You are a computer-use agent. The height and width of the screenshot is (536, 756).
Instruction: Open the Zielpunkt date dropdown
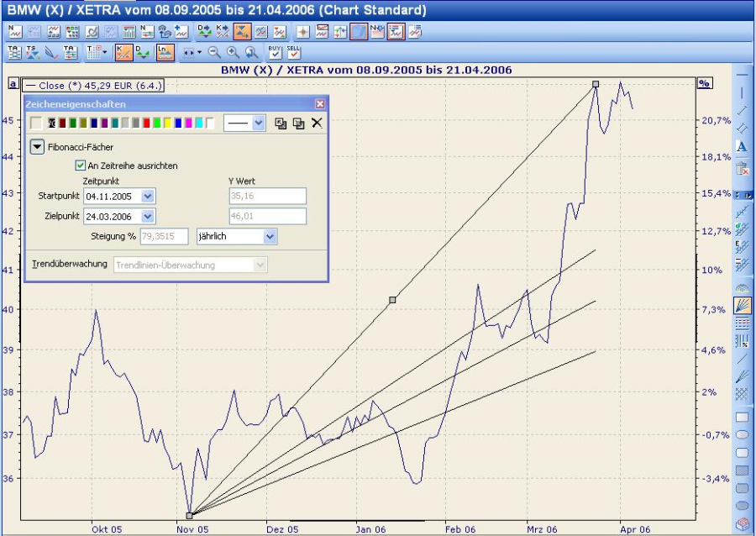[148, 217]
